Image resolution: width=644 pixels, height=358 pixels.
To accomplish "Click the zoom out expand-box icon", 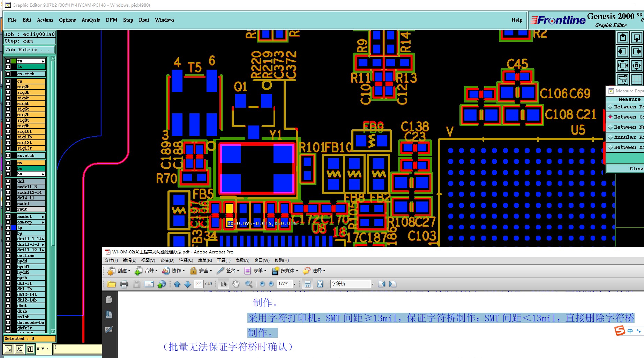I will pyautogui.click(x=623, y=65).
